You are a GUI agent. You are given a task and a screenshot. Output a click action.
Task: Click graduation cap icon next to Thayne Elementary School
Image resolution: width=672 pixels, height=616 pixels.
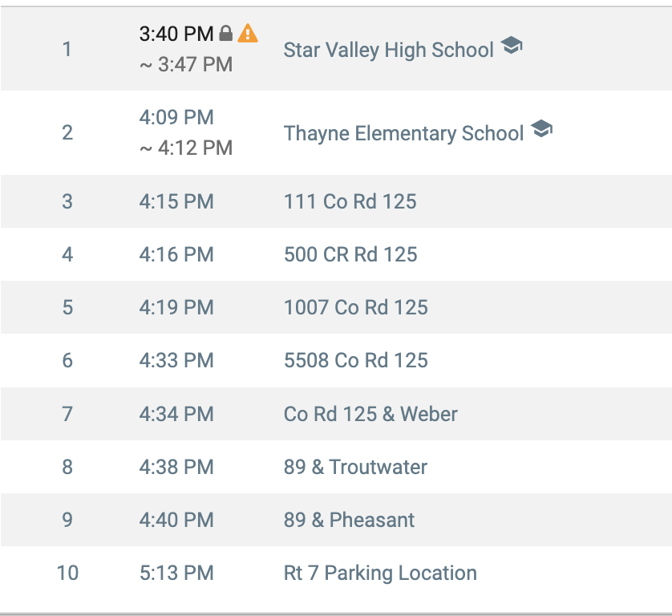coord(542,128)
